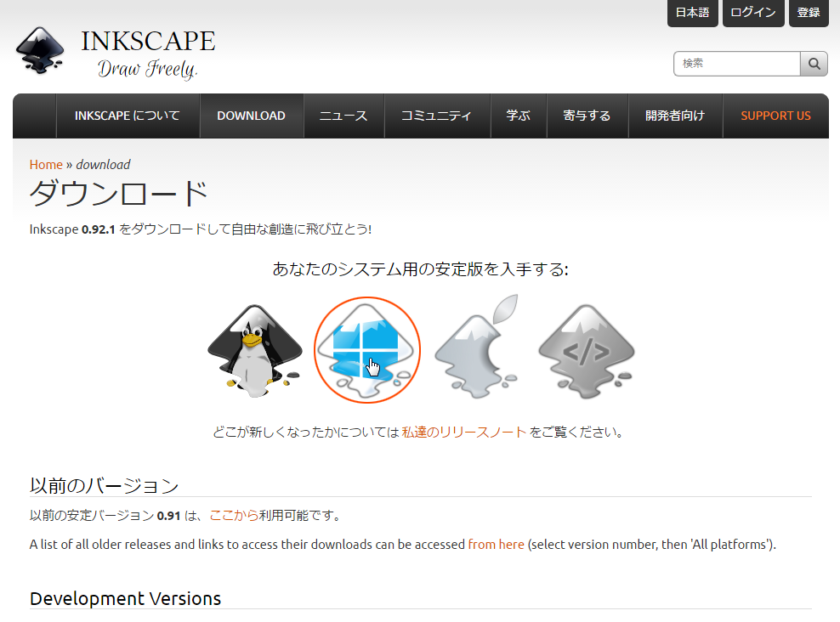Click the Home breadcrumb link

(x=46, y=165)
